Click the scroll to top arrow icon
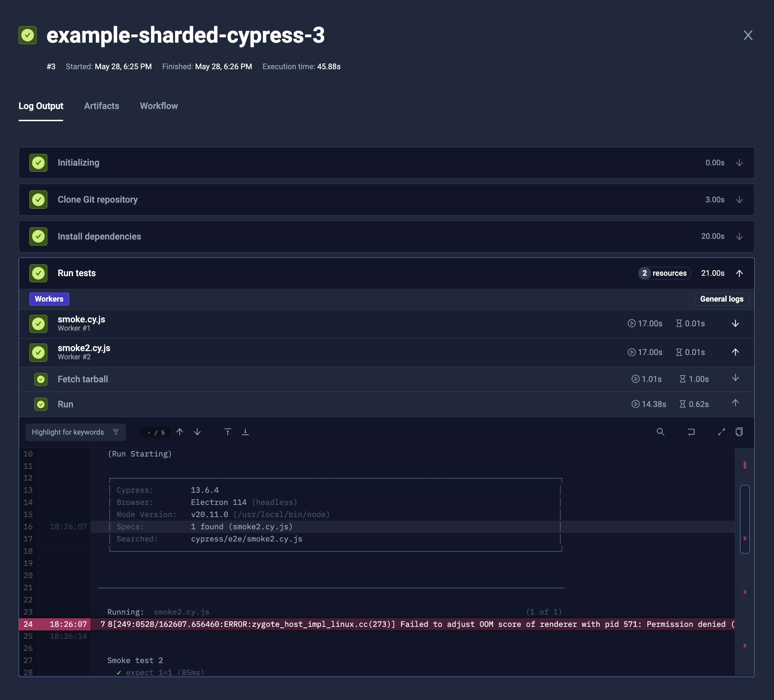Image resolution: width=774 pixels, height=700 pixels. click(x=227, y=432)
